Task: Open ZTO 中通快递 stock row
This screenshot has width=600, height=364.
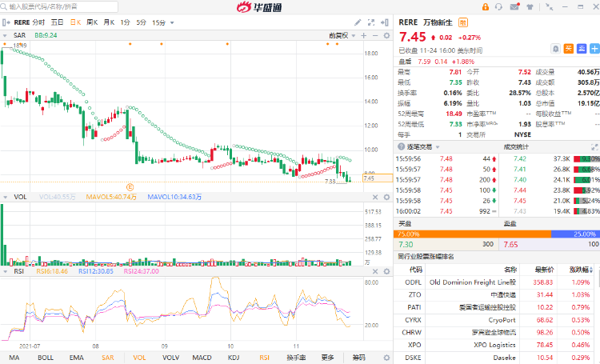Action: 496,294
